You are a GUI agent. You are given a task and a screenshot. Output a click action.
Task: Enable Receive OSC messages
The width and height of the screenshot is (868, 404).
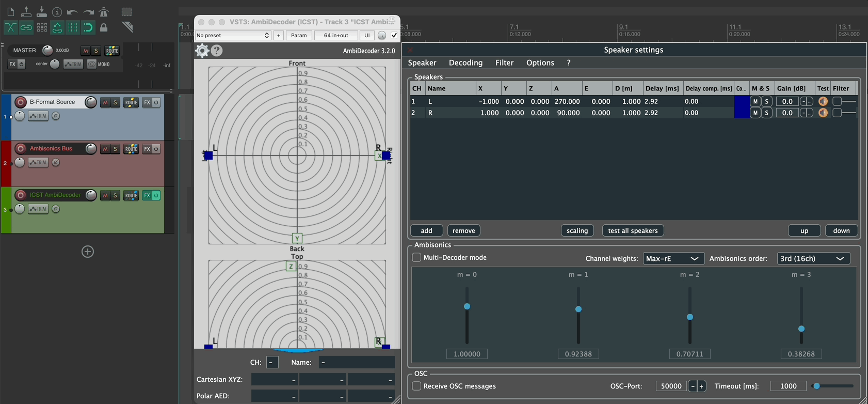coord(416,386)
